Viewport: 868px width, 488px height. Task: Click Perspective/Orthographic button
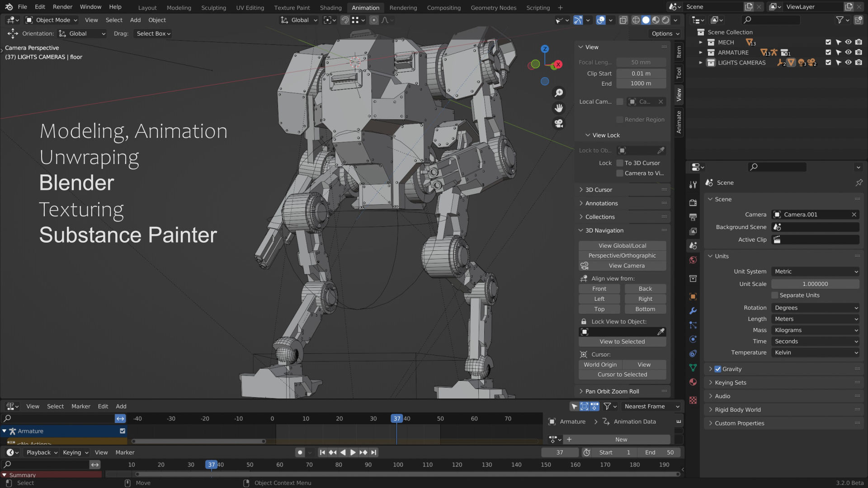point(622,256)
